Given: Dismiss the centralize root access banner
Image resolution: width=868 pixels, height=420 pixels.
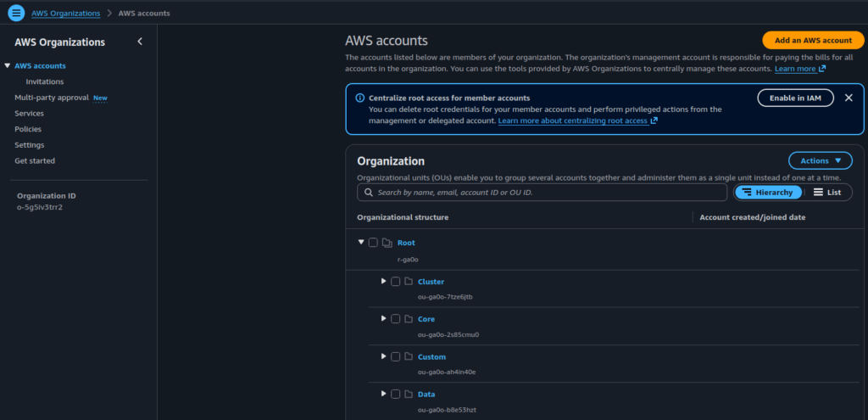Looking at the screenshot, I should (x=849, y=98).
